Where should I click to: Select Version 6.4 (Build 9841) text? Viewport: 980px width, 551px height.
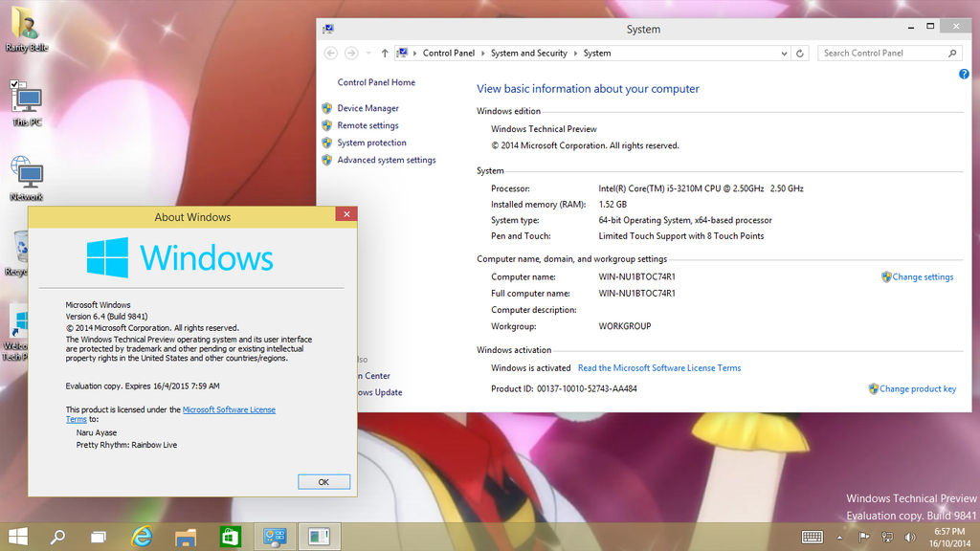click(106, 316)
